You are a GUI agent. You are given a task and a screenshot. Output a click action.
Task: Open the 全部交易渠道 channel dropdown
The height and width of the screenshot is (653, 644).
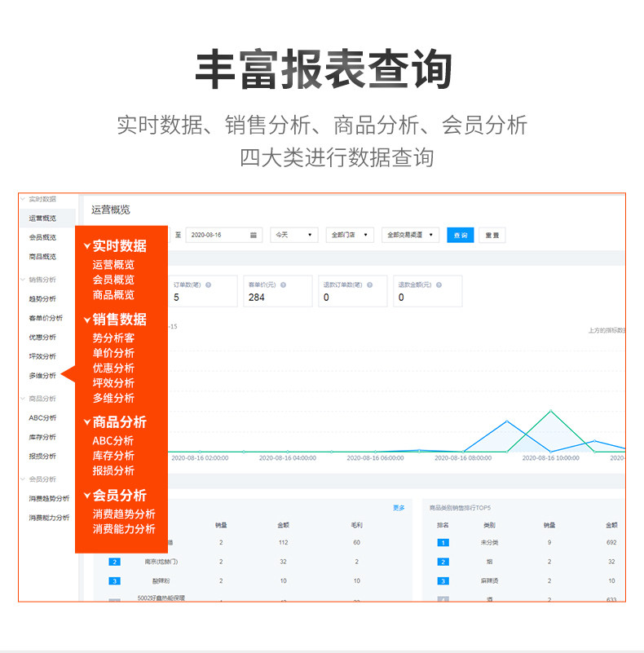coord(410,235)
